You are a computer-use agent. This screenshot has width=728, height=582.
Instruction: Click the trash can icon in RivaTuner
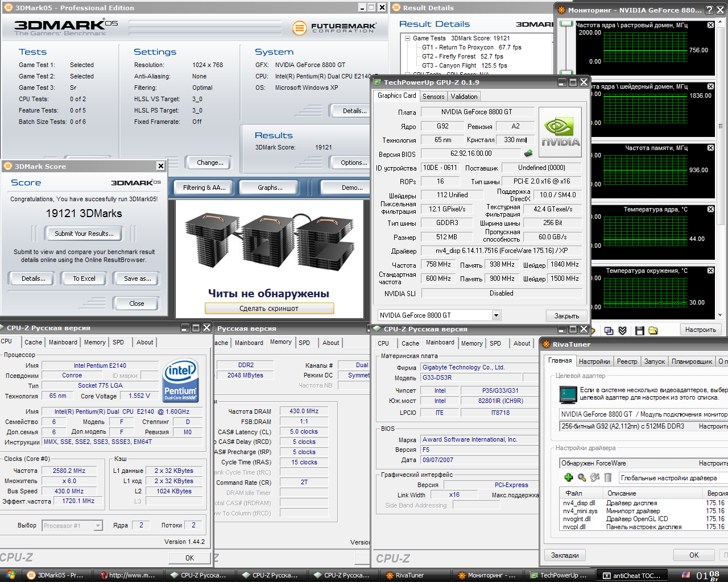[x=607, y=478]
